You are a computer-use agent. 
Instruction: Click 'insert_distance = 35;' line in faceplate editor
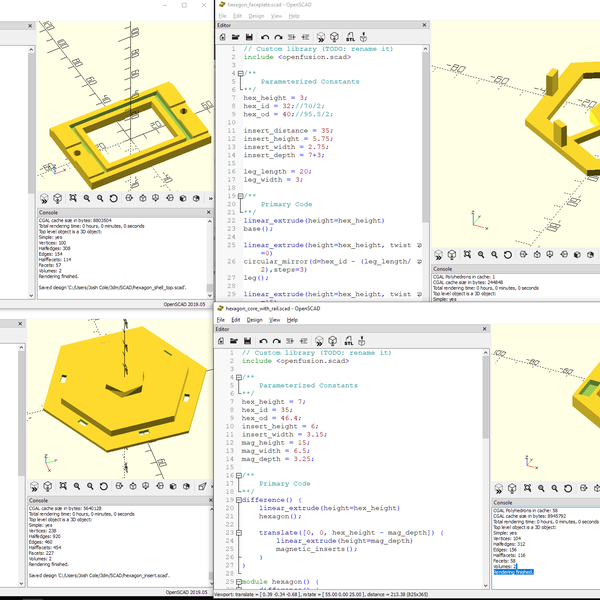point(288,130)
